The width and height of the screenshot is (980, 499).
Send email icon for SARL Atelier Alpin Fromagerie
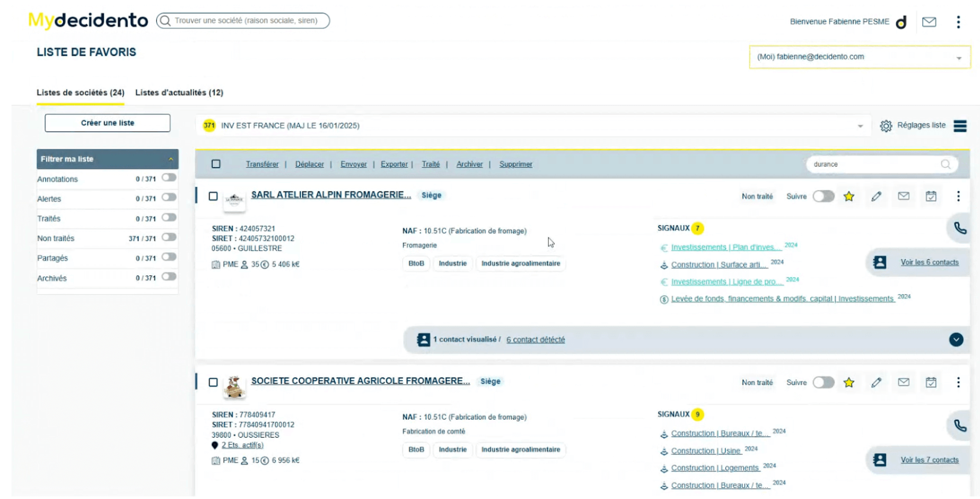[903, 197]
